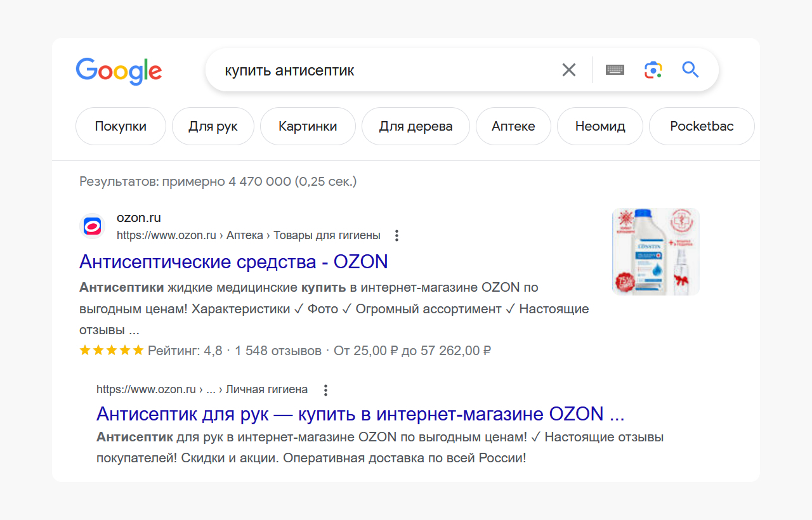
Task: Click the 1 548 отзывов text
Action: (278, 351)
